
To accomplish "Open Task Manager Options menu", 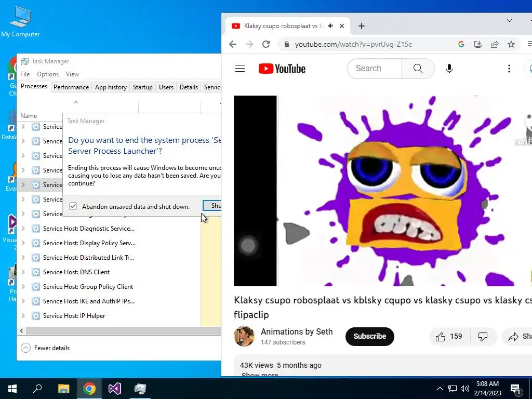I will (x=48, y=74).
